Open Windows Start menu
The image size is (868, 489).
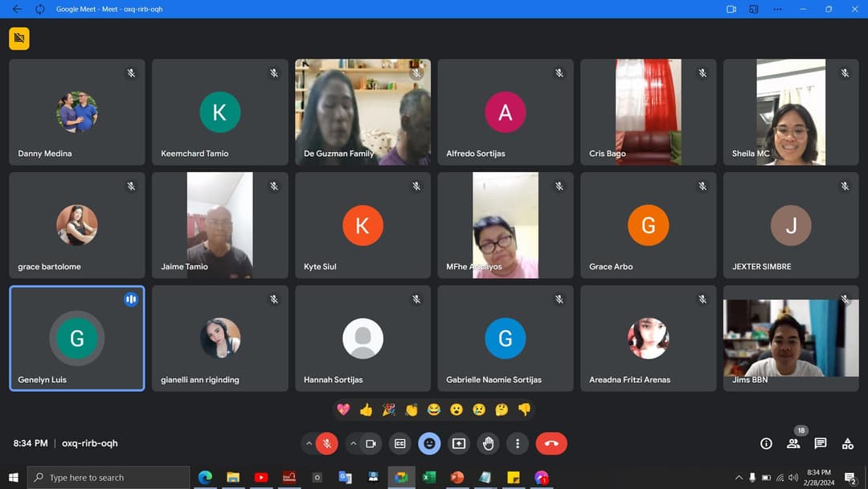tap(14, 478)
